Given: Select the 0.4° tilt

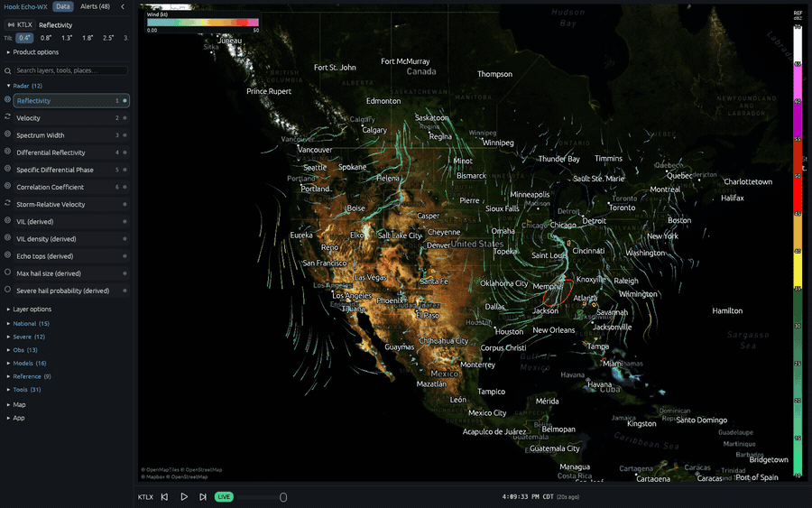Looking at the screenshot, I should click(24, 38).
